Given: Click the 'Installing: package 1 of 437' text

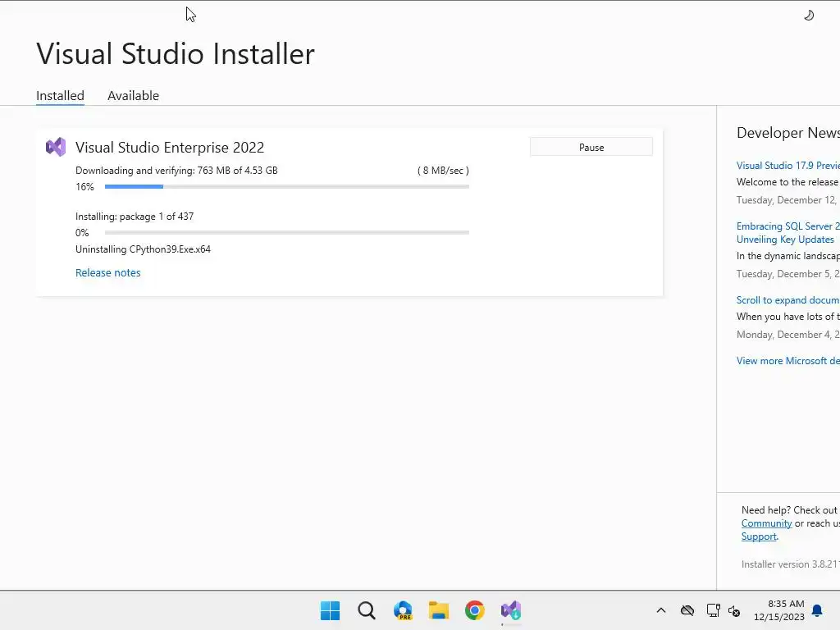Looking at the screenshot, I should click(x=135, y=217).
